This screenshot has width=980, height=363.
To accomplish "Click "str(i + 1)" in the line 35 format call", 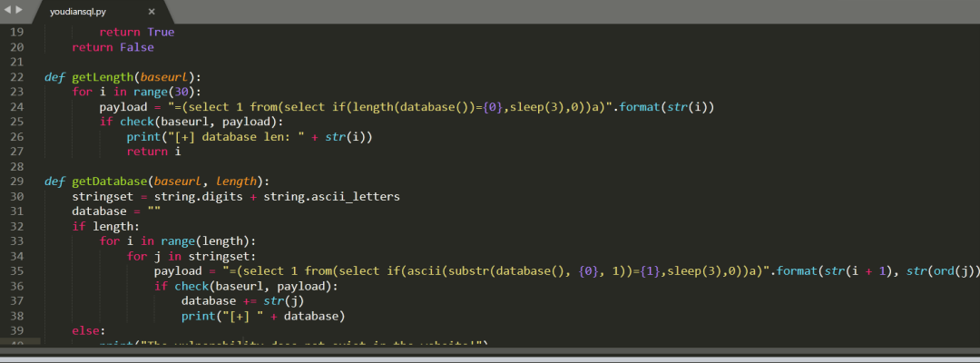I will tap(860, 271).
